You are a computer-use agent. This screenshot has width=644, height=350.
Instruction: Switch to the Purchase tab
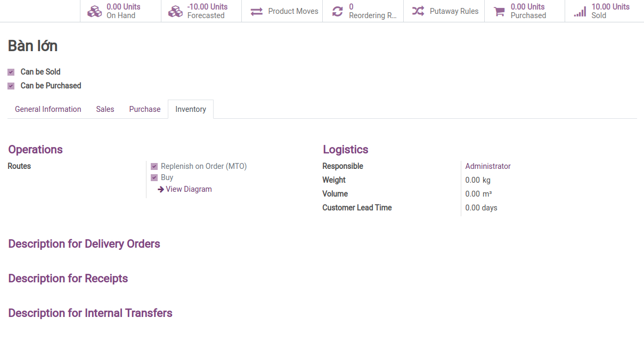point(145,109)
